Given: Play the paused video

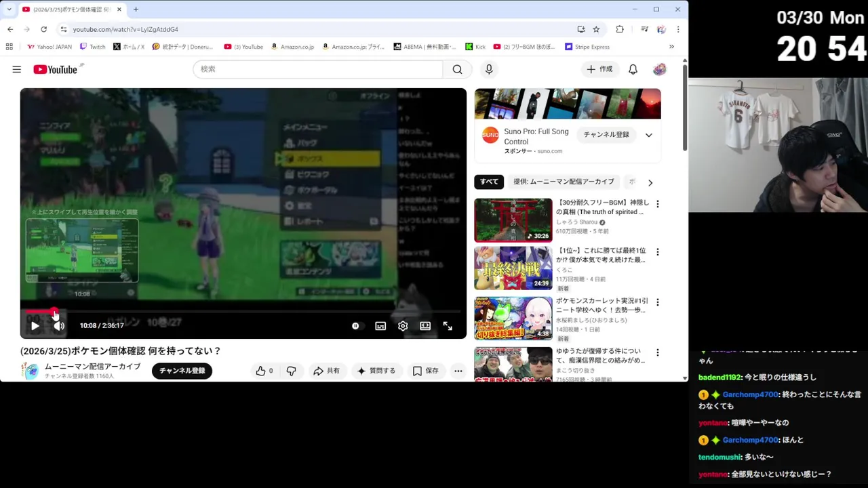Looking at the screenshot, I should click(x=35, y=326).
